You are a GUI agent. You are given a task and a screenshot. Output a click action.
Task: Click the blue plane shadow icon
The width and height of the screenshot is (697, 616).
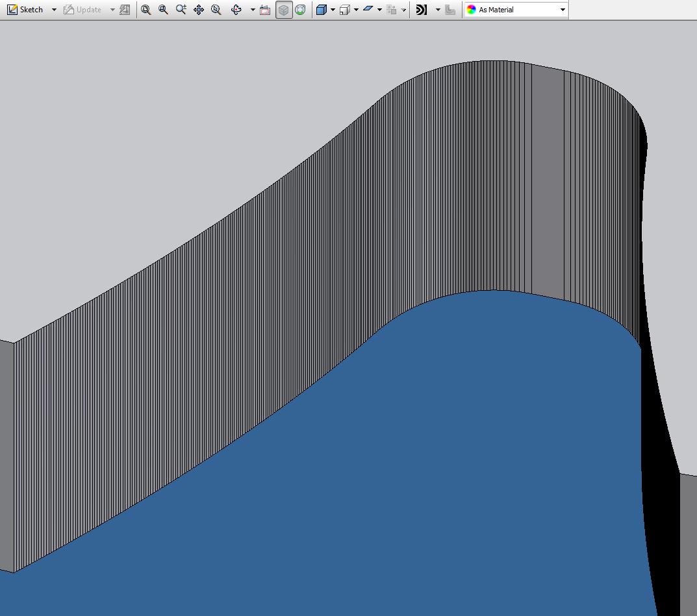point(368,10)
